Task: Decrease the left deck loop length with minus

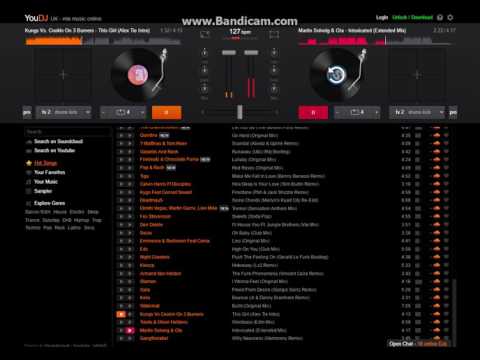Action: pos(104,112)
